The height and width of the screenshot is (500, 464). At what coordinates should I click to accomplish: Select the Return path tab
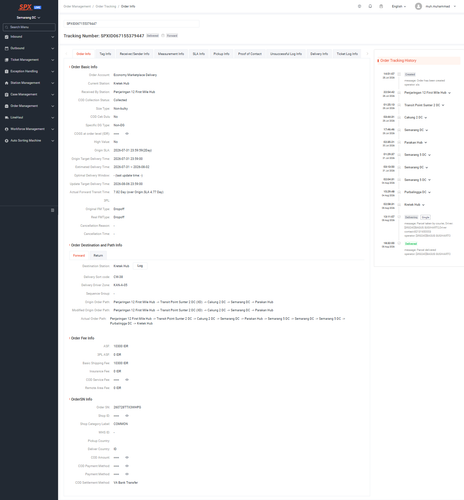(x=98, y=256)
